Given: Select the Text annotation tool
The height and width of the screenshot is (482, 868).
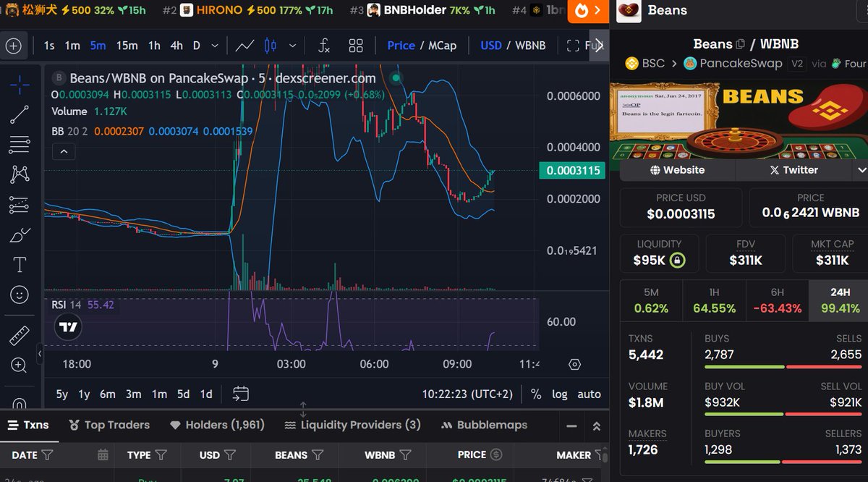Looking at the screenshot, I should [x=20, y=265].
